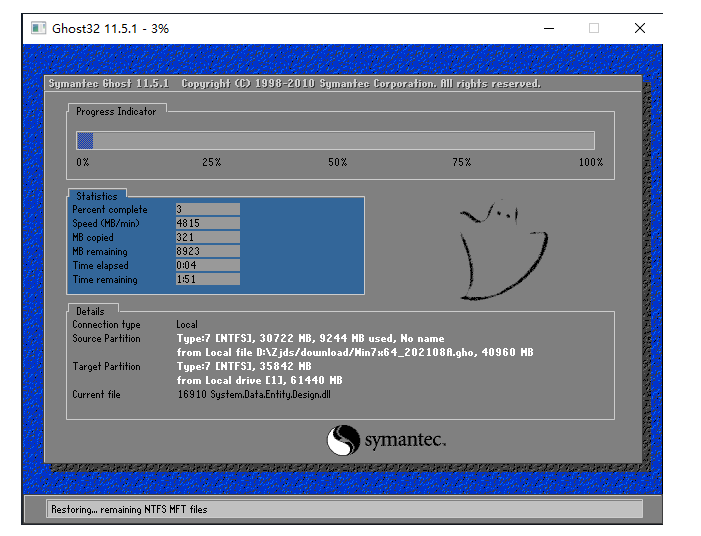Click the filled part of the progress bar
This screenshot has width=701, height=536.
pos(85,141)
